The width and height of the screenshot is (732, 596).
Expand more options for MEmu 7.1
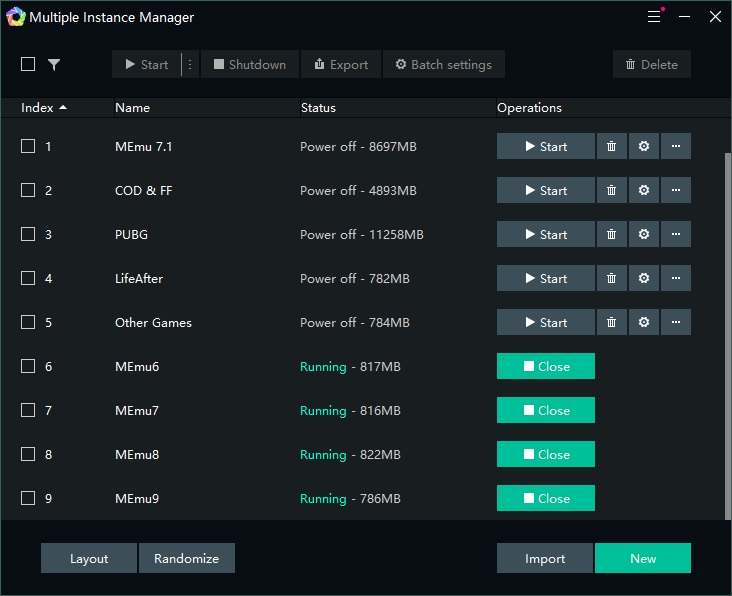pyautogui.click(x=676, y=147)
